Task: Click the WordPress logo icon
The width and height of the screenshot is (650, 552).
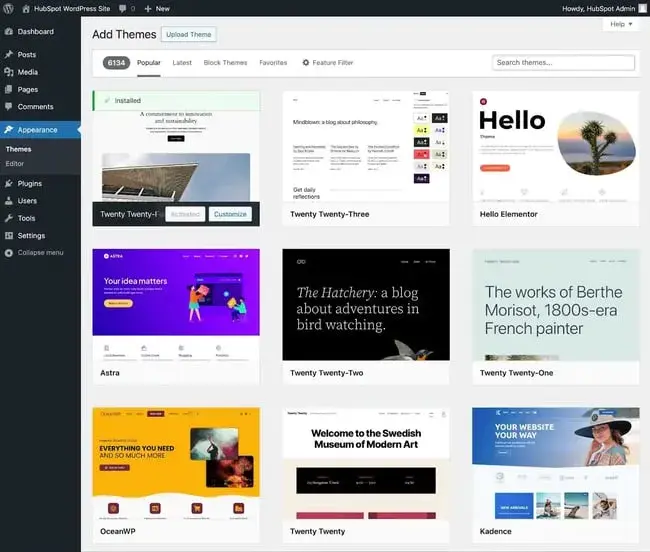Action: tap(8, 8)
